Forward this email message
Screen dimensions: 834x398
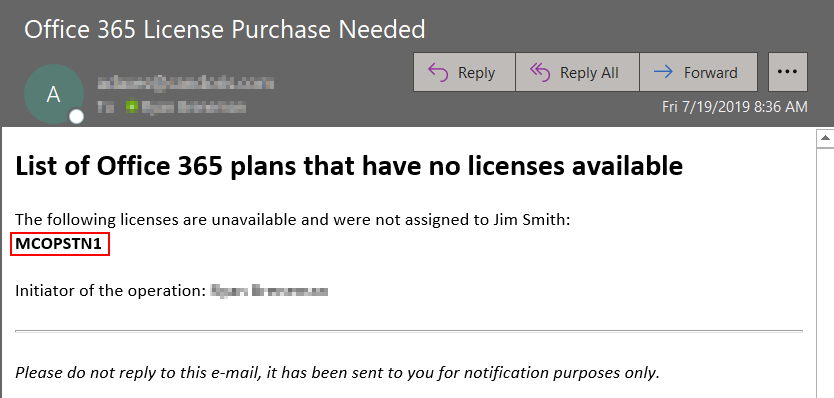click(698, 72)
